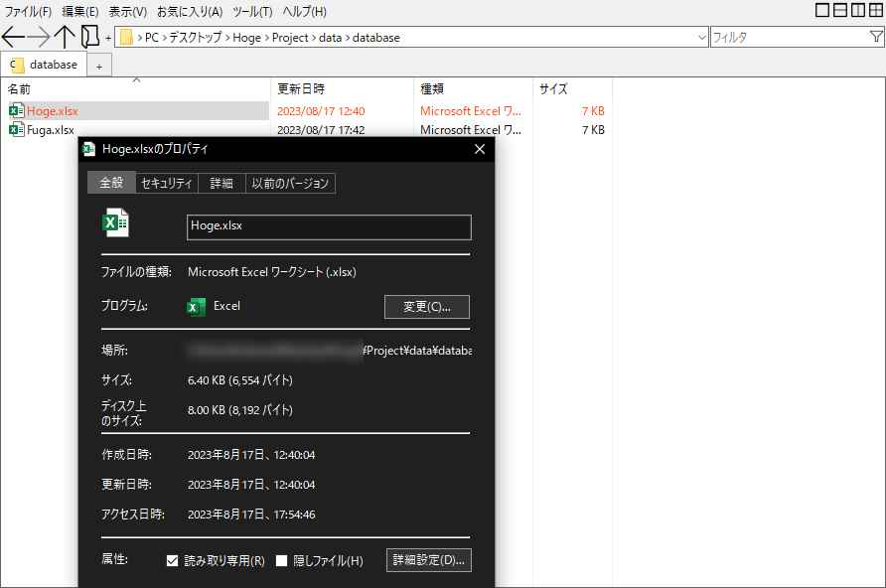Go back with the left arrow icon
Image resolution: width=886 pixels, height=588 pixels.
tap(14, 38)
